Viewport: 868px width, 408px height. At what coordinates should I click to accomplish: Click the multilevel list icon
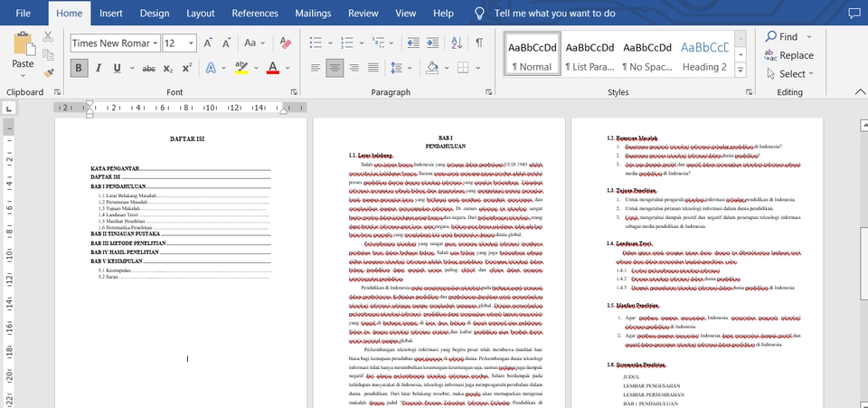(x=378, y=43)
